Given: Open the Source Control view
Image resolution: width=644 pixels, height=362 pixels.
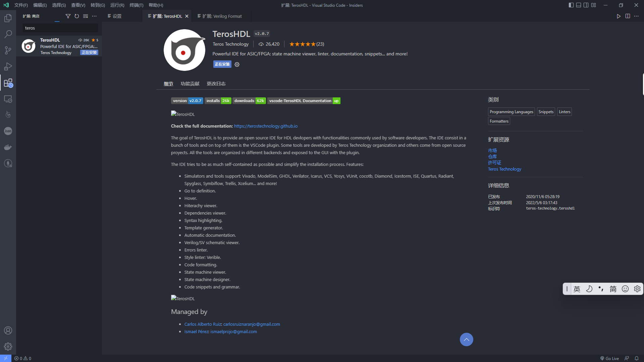Looking at the screenshot, I should [x=8, y=50].
